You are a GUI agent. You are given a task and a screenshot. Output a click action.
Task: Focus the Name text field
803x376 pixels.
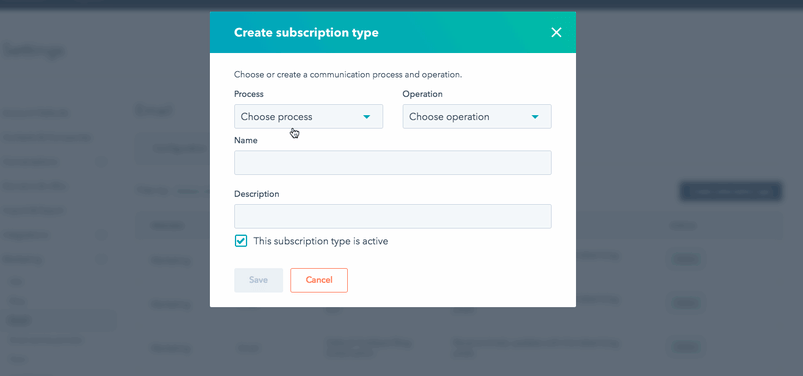[x=393, y=163]
